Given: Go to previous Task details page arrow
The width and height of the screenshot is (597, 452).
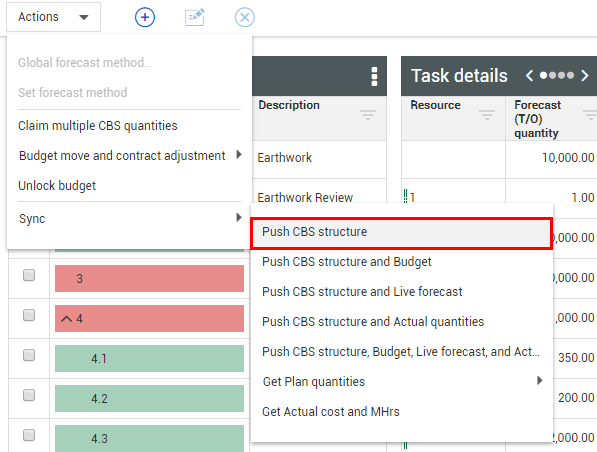Looking at the screenshot, I should click(529, 75).
